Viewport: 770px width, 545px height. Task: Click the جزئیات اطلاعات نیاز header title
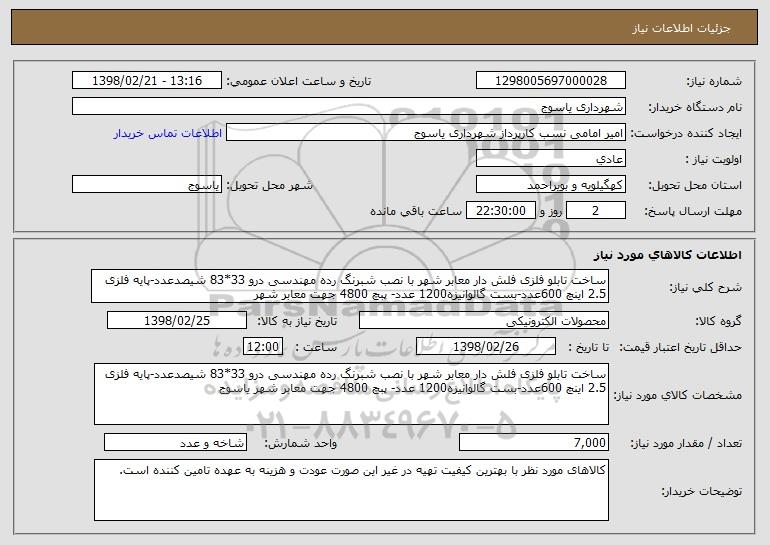click(x=681, y=28)
